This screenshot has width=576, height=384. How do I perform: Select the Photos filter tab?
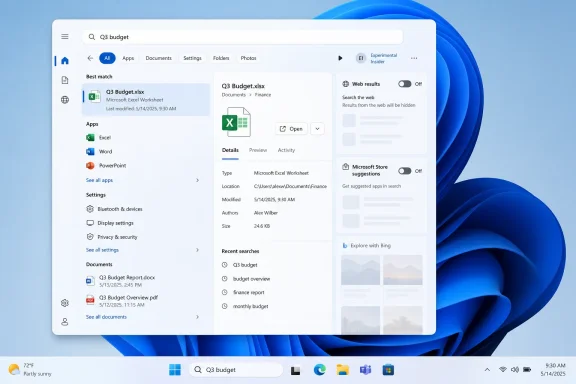pos(248,58)
